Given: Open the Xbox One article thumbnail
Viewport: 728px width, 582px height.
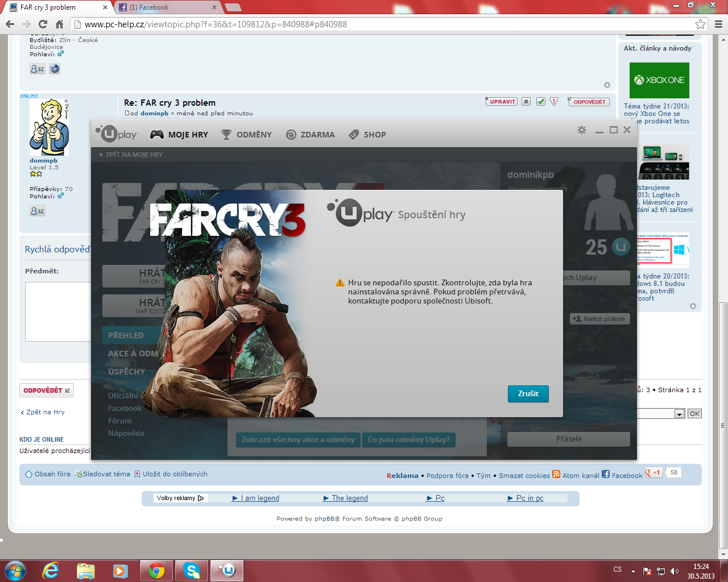Looking at the screenshot, I should 659,81.
